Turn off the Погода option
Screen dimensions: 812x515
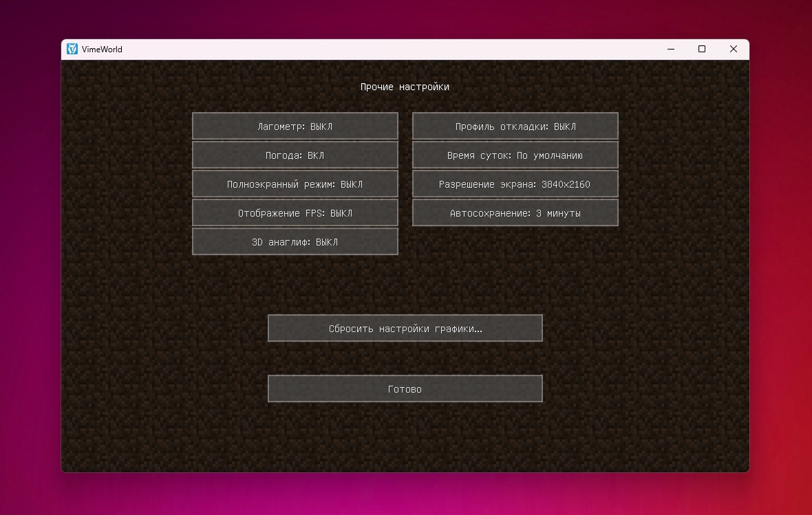(x=295, y=155)
